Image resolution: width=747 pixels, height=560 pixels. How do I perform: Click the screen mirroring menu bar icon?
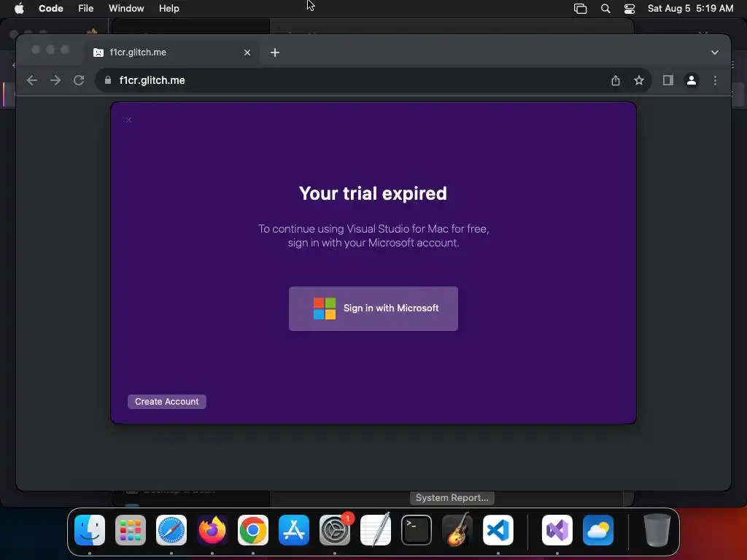[x=580, y=9]
